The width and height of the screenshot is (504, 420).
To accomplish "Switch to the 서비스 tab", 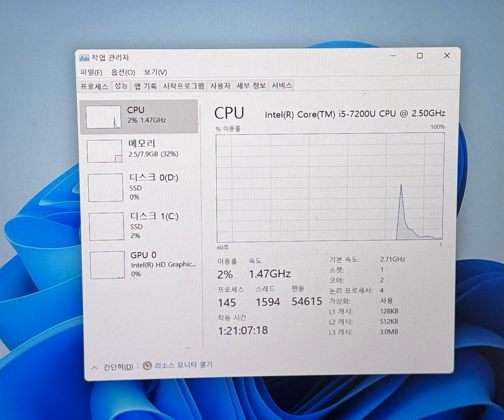I will [282, 85].
